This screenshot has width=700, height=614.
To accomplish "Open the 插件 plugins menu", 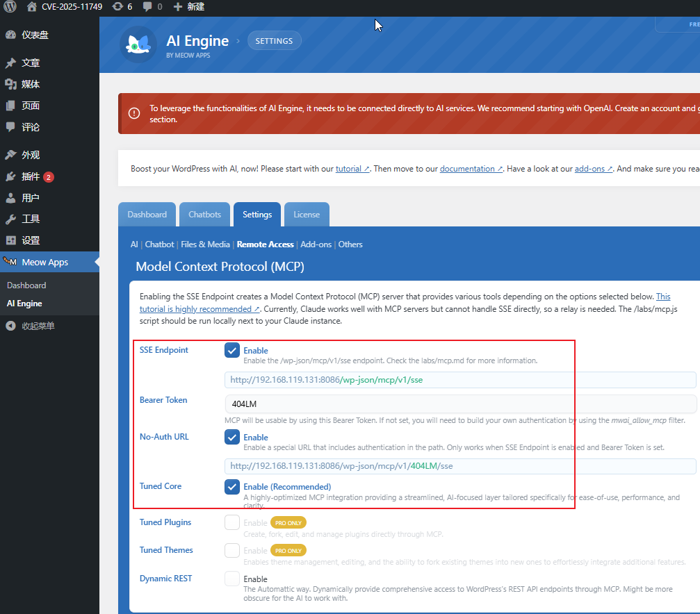I will click(x=31, y=176).
